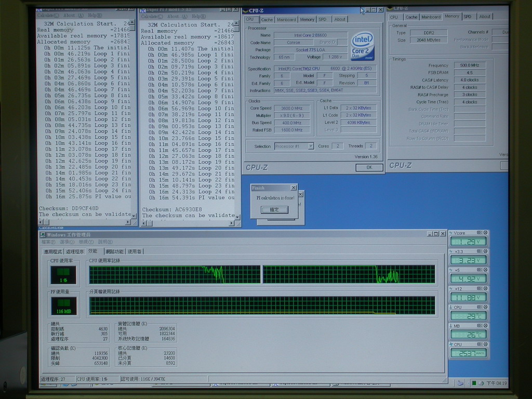Viewport: 532px width, 399px height.
Task: Open Task Manager View menu
Action: (86, 242)
